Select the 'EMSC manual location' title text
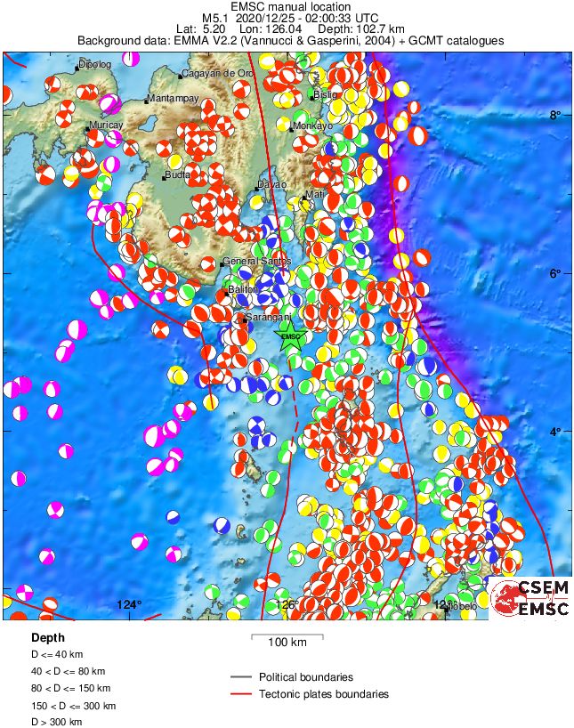 (291, 6)
